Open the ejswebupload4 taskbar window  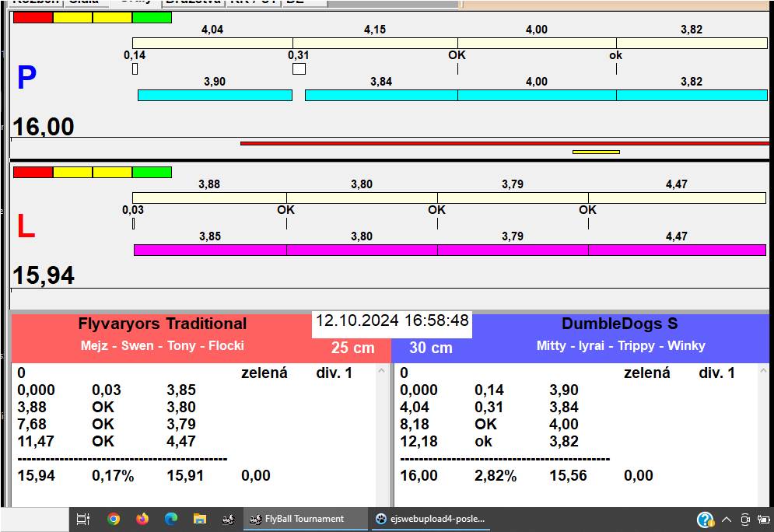[430, 519]
